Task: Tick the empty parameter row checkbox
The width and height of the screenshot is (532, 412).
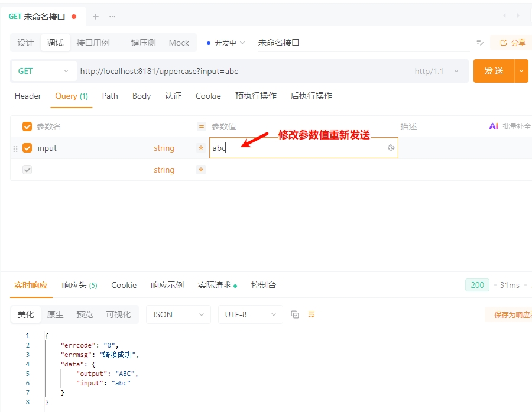Action: 27,170
